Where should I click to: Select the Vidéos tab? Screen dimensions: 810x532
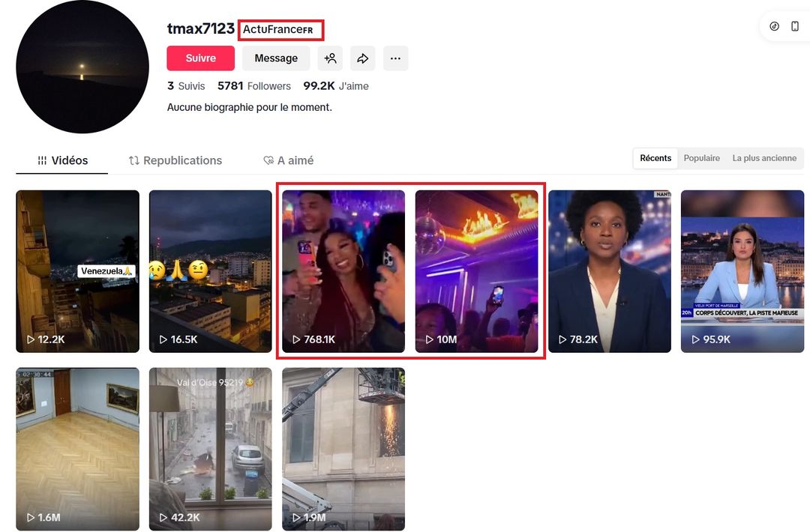click(62, 160)
